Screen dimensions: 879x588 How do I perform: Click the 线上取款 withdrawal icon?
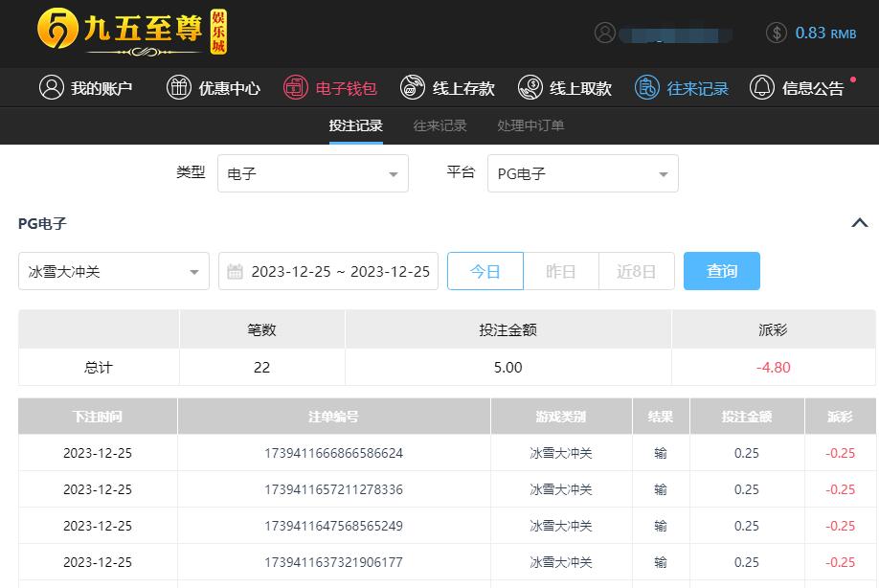[x=530, y=88]
